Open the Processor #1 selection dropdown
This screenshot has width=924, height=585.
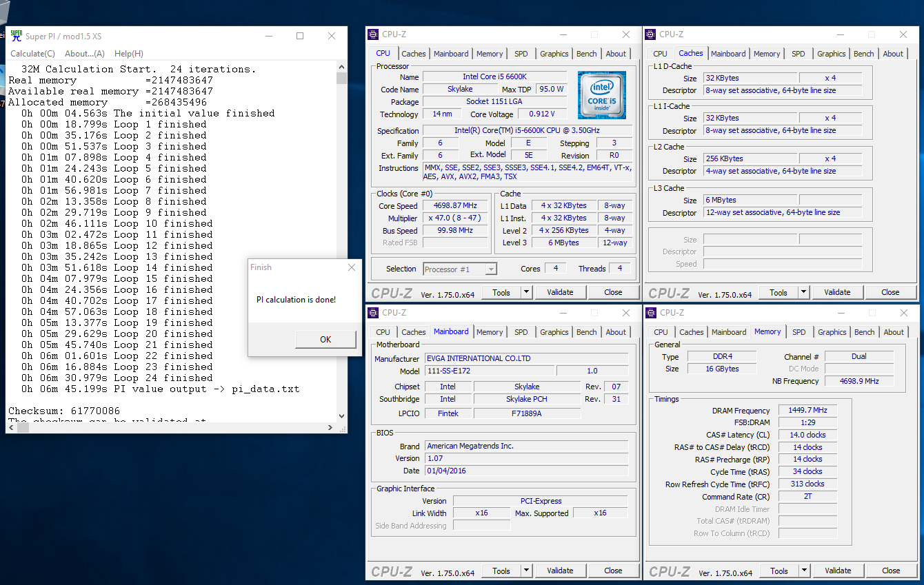[459, 269]
